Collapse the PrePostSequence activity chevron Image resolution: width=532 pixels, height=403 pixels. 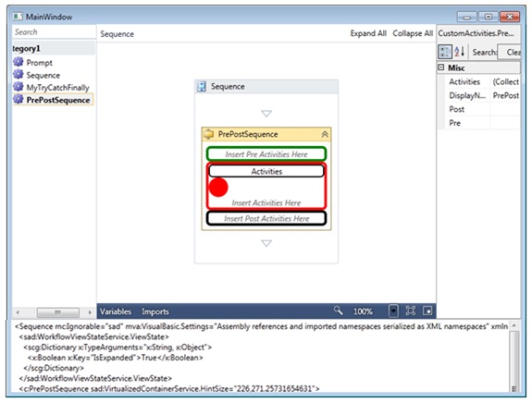pyautogui.click(x=325, y=135)
